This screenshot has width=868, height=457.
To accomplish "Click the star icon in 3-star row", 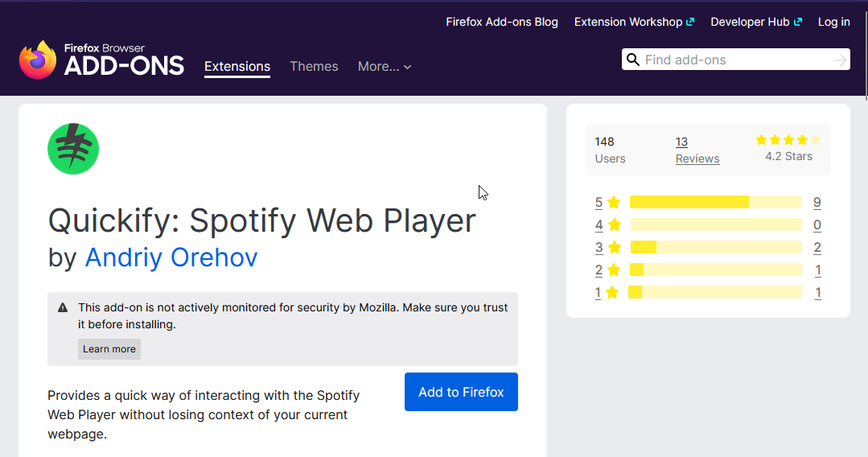I will tap(615, 248).
